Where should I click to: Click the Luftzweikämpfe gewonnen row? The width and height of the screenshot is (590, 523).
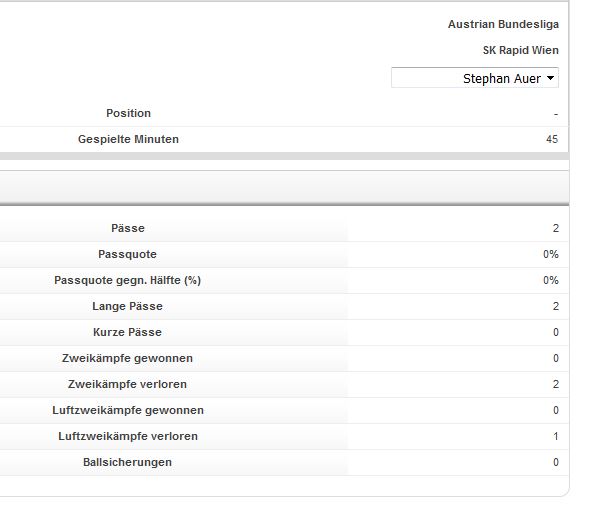coord(284,410)
